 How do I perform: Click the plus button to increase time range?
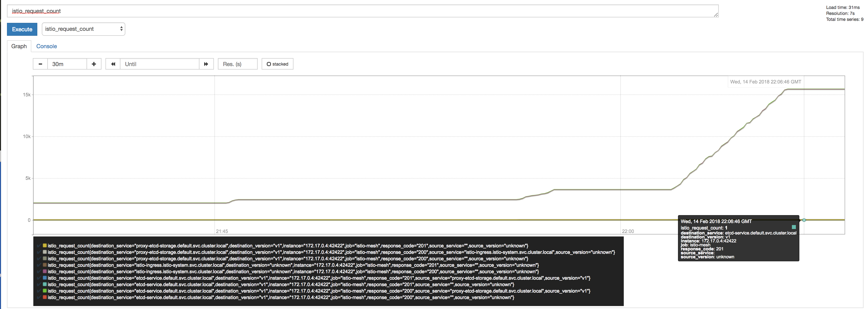point(94,64)
